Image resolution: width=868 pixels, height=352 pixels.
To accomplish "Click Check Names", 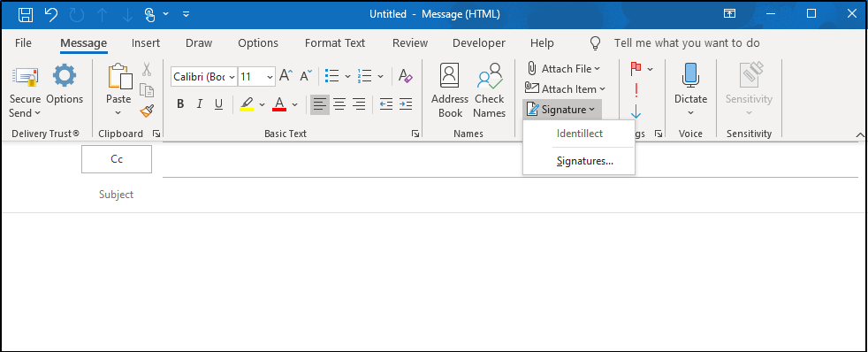I will (x=490, y=90).
